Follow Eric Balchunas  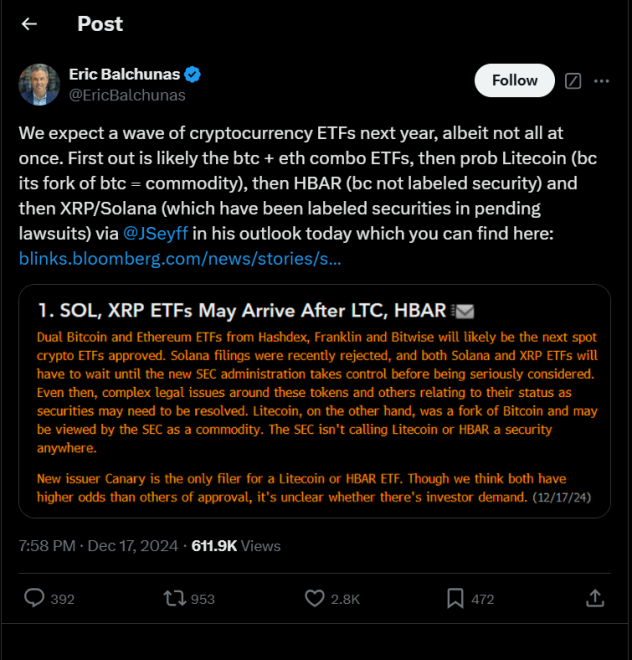pos(514,81)
